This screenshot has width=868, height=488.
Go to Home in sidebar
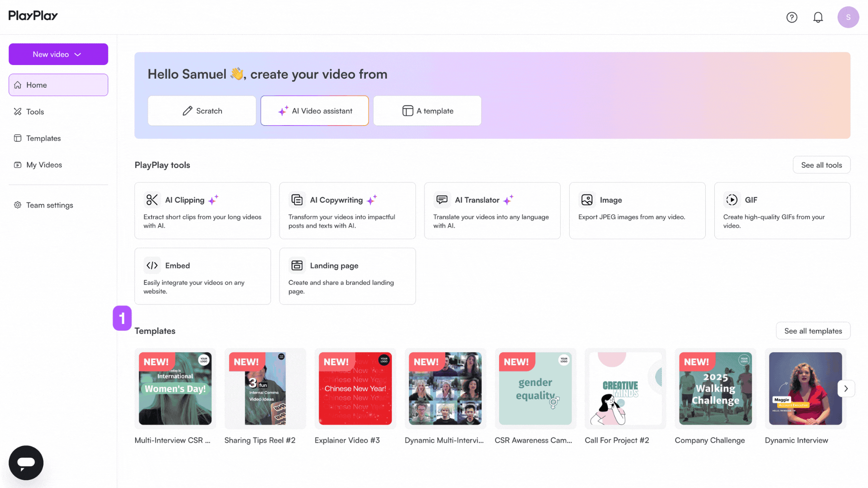(58, 85)
